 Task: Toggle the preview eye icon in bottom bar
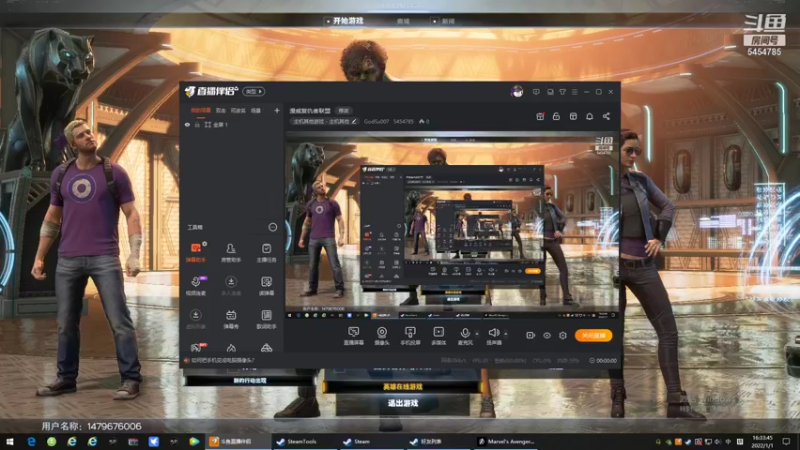click(x=547, y=335)
